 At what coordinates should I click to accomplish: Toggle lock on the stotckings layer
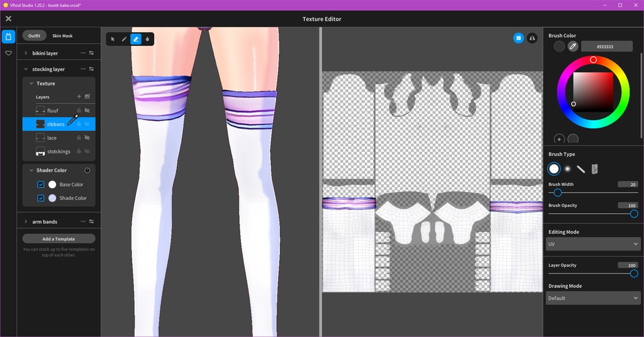pyautogui.click(x=79, y=151)
